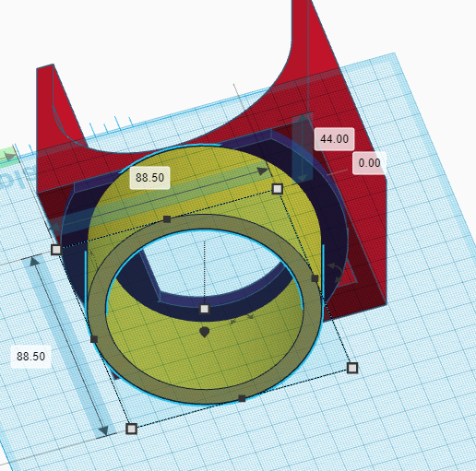Select the white corner handle at right of selection box
The image size is (476, 471).
point(352,368)
